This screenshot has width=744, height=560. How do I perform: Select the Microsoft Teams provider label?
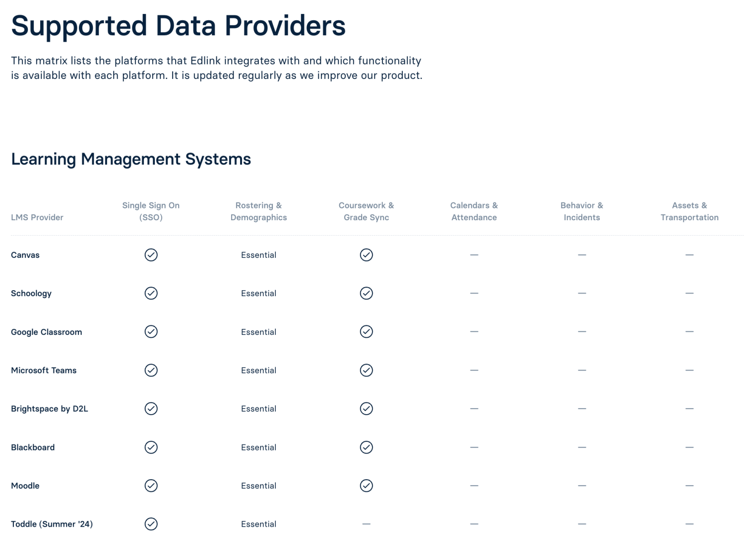44,370
